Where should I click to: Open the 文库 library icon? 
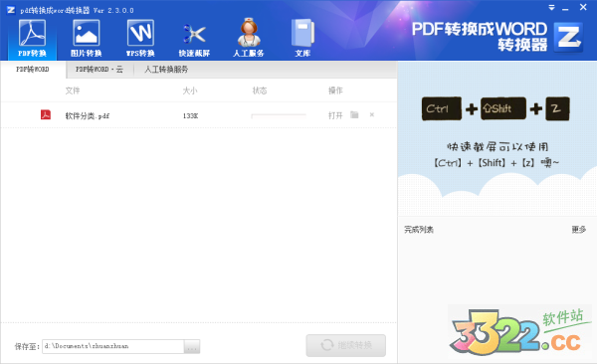click(302, 39)
